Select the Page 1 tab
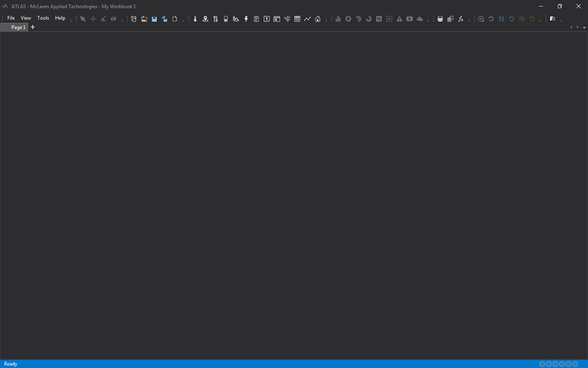 click(18, 27)
